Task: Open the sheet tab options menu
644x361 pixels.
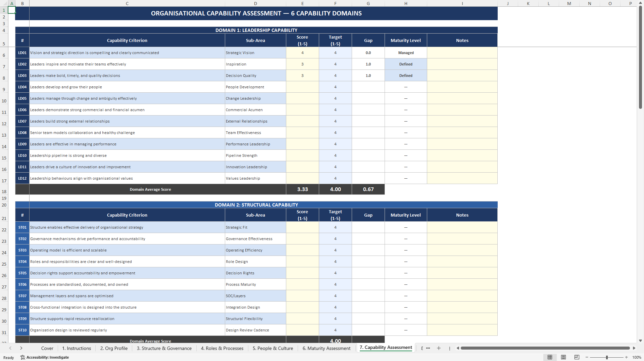Action: (x=450, y=348)
